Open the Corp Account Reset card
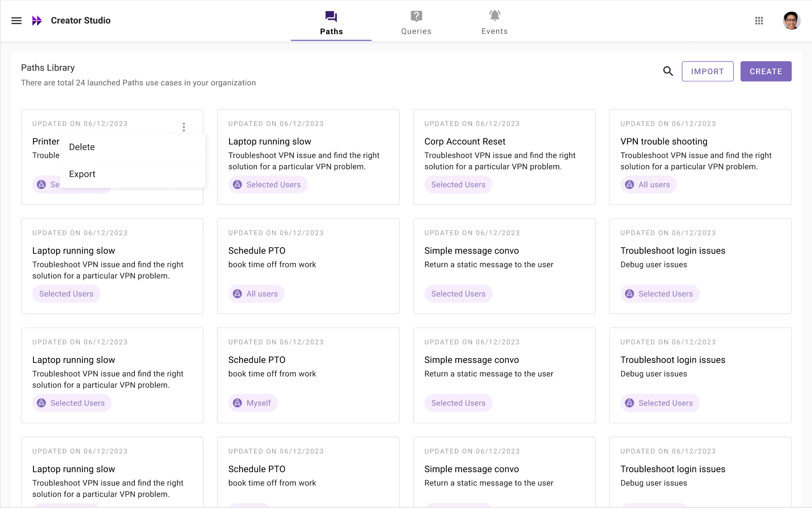Image resolution: width=812 pixels, height=508 pixels. pyautogui.click(x=465, y=142)
